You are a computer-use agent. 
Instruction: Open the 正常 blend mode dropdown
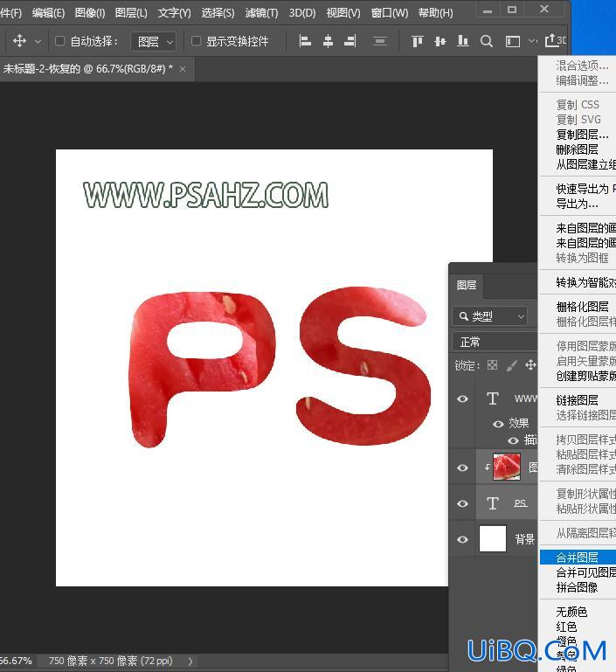click(495, 342)
